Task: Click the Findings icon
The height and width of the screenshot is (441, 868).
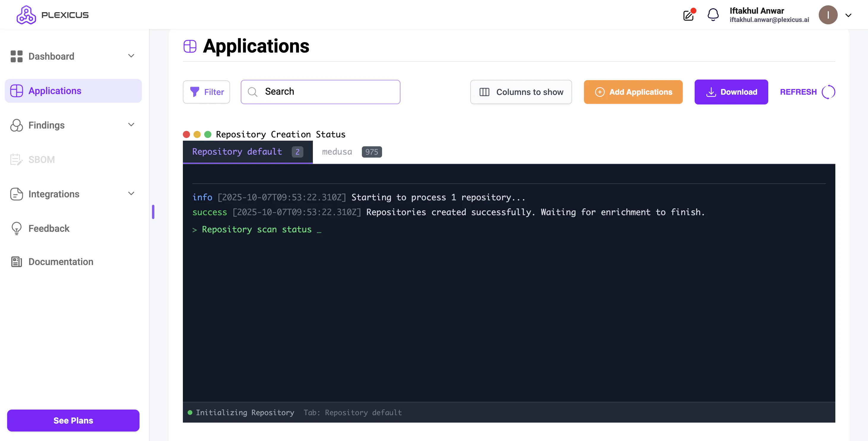Action: coord(17,125)
